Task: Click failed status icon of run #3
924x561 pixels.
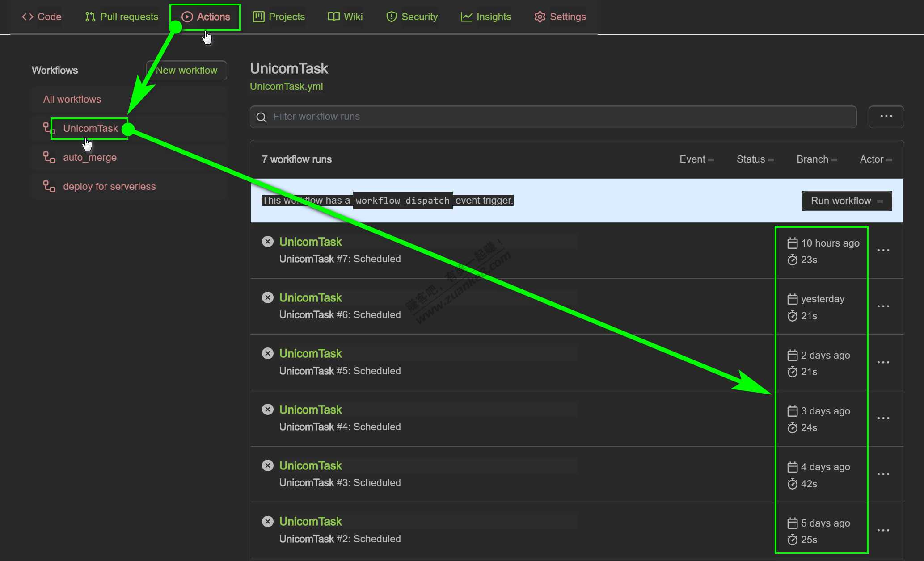Action: [x=268, y=465]
